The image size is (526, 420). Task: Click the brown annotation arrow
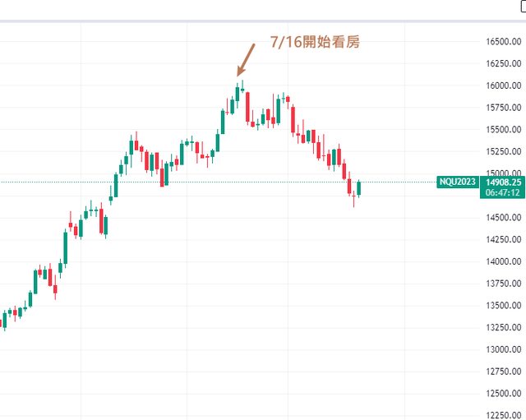(x=246, y=61)
